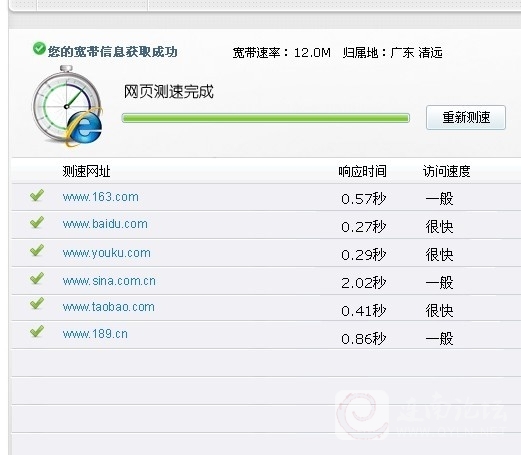This screenshot has height=455, width=521.
Task: Click the green checkmark beside www.163.com
Action: click(37, 195)
